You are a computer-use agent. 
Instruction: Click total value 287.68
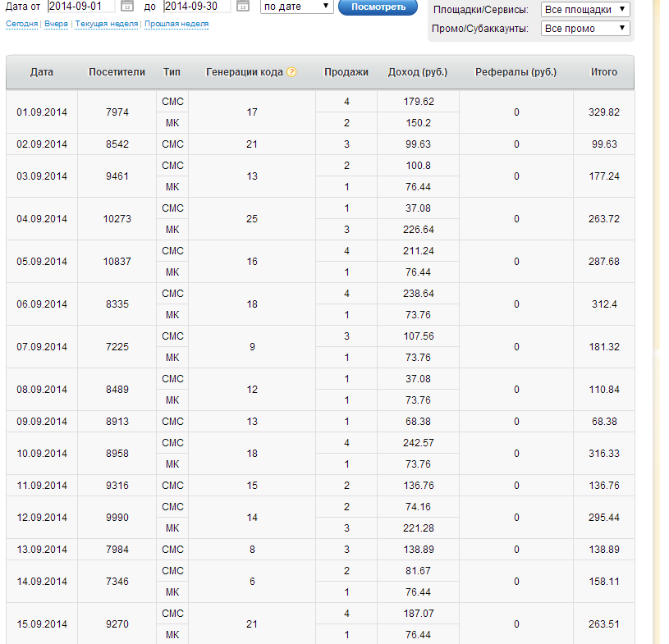[x=604, y=262]
